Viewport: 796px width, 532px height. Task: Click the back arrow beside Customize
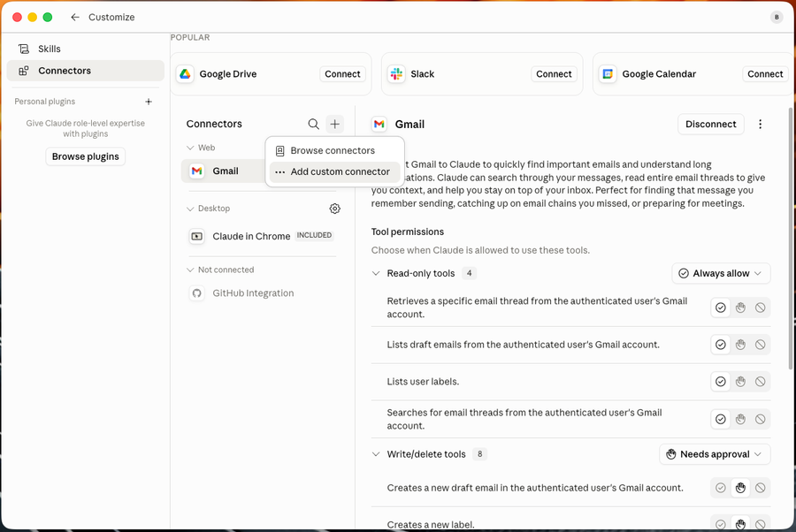75,18
